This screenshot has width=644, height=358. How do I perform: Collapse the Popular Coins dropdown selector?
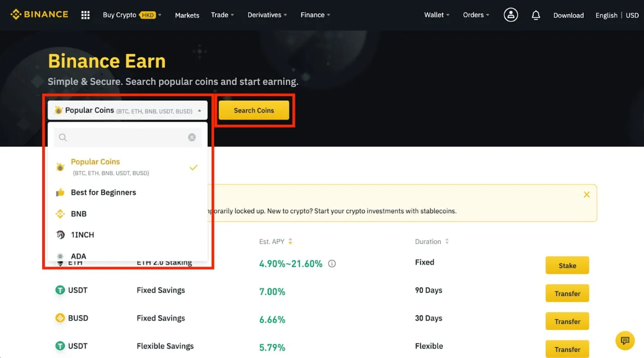pyautogui.click(x=128, y=110)
